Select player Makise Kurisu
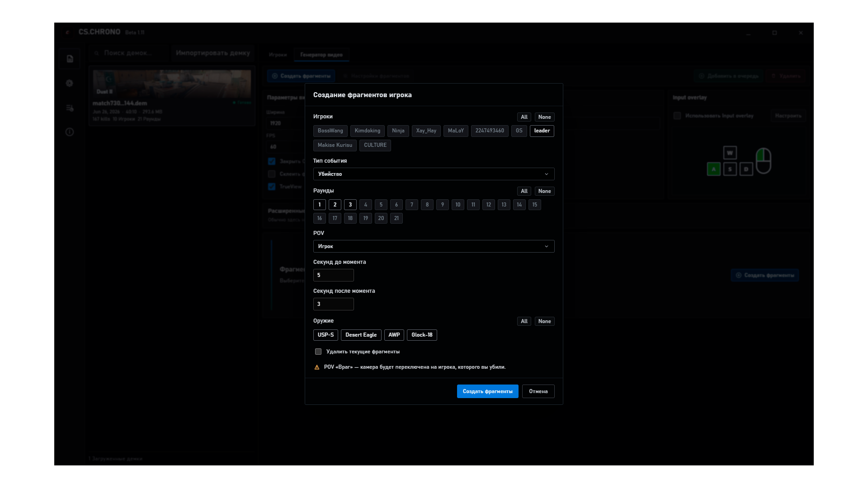 pos(335,145)
